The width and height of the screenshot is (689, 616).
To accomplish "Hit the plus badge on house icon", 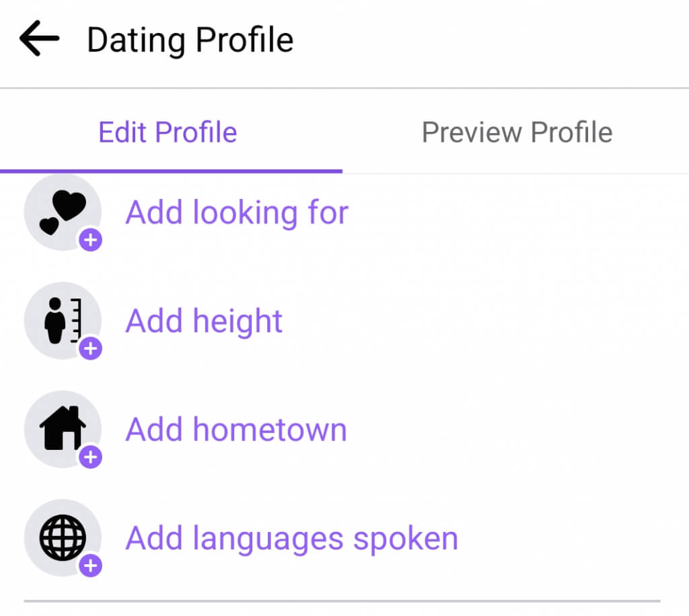I will (90, 457).
